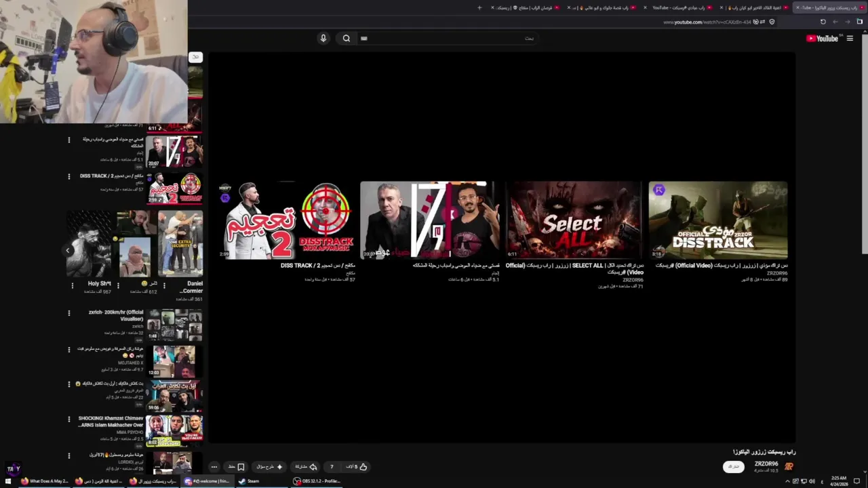This screenshot has height=488, width=868.
Task: Go back using the browser back arrow
Action: click(848, 22)
